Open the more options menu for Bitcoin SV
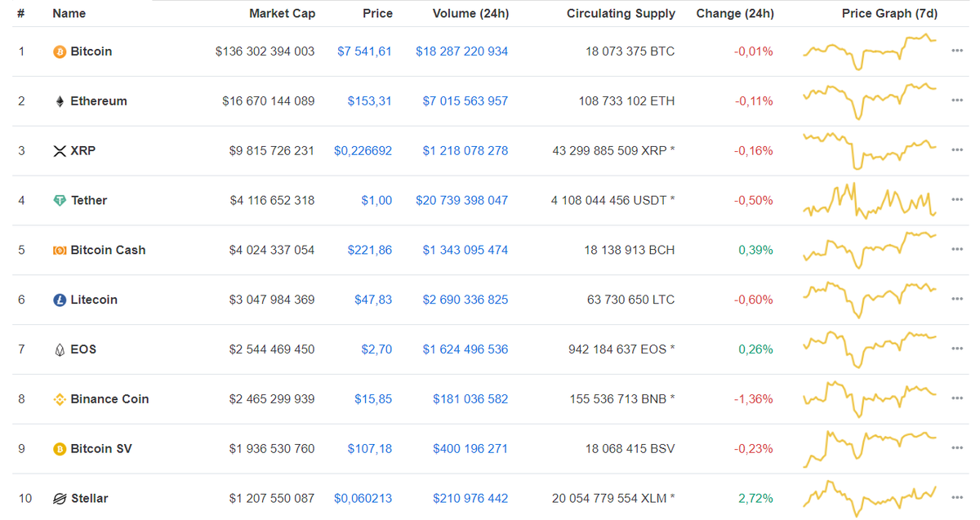Screen dimensions: 980x520 (957, 449)
